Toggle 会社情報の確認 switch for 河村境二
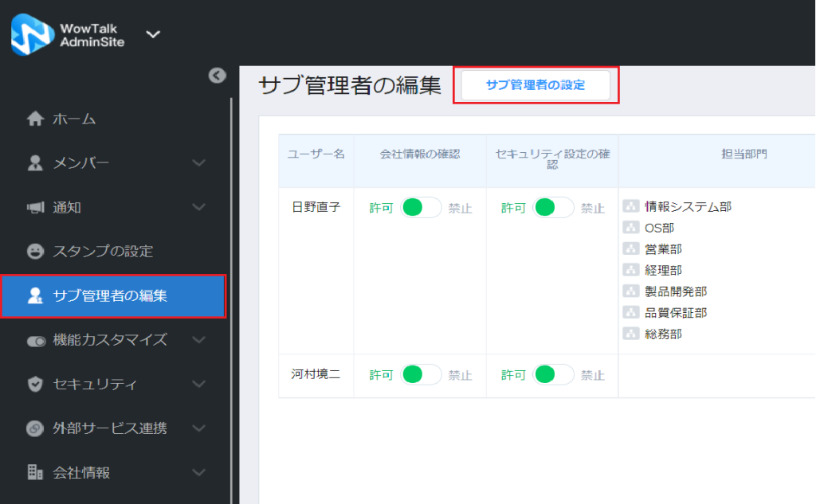The image size is (816, 504). tap(421, 374)
